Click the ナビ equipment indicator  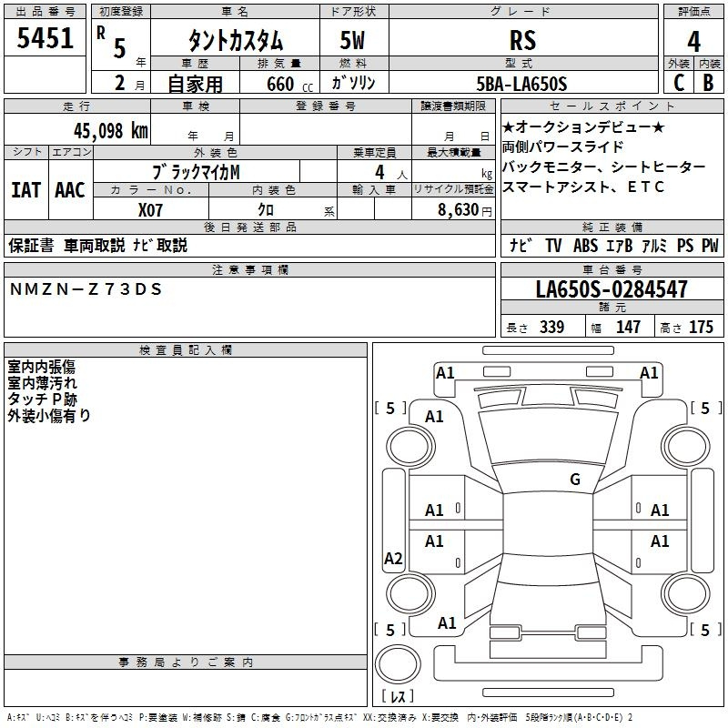point(521,246)
